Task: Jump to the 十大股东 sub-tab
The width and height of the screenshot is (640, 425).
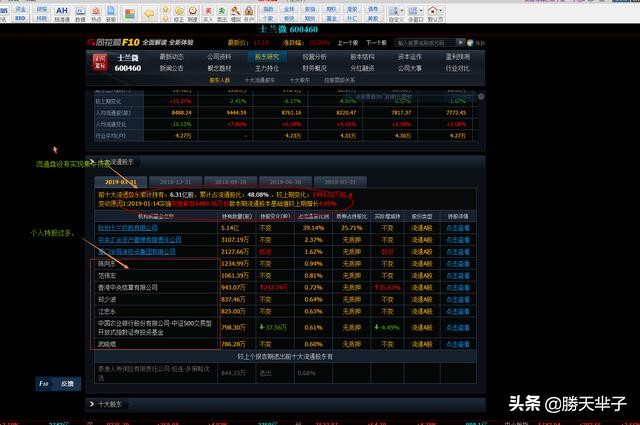Action: click(x=300, y=80)
